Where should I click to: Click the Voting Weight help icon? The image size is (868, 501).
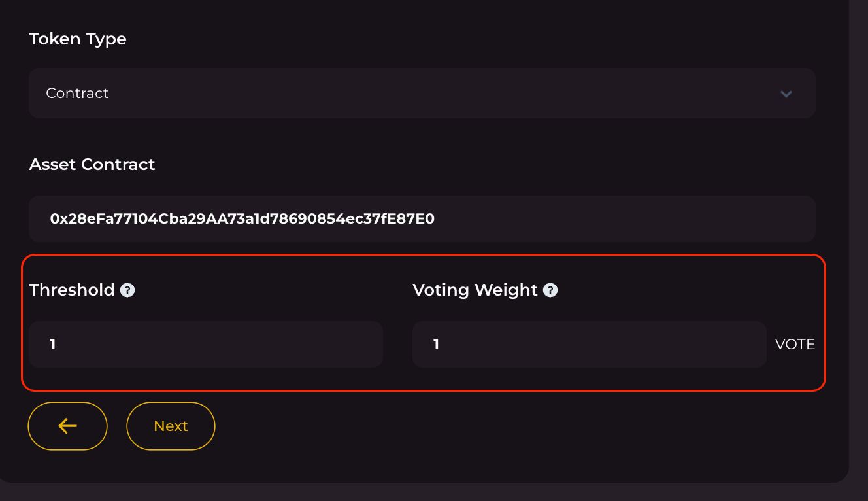(551, 290)
